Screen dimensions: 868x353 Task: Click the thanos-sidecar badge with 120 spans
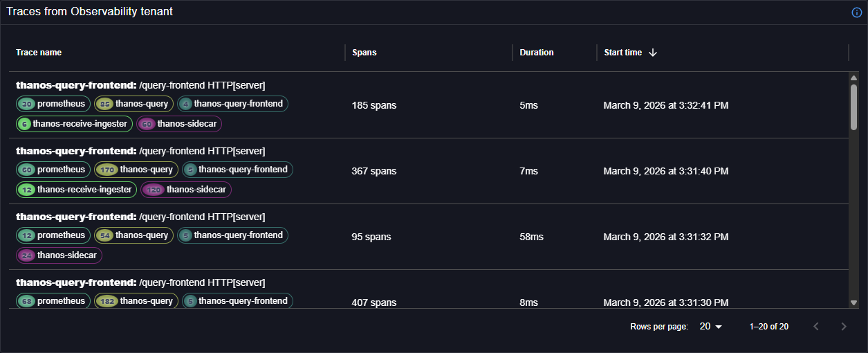pyautogui.click(x=185, y=190)
